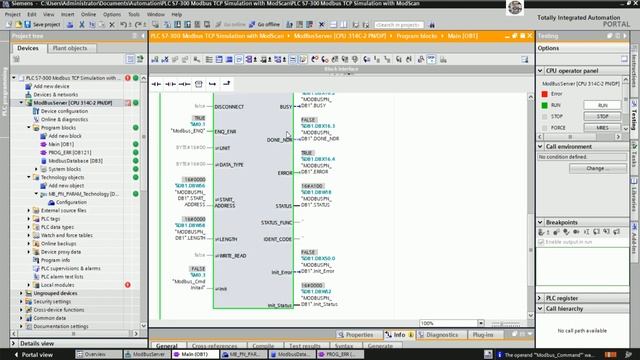This screenshot has width=640, height=360.
Task: Click the ModbusDatabase [DB3] block icon
Action: click(x=43, y=161)
